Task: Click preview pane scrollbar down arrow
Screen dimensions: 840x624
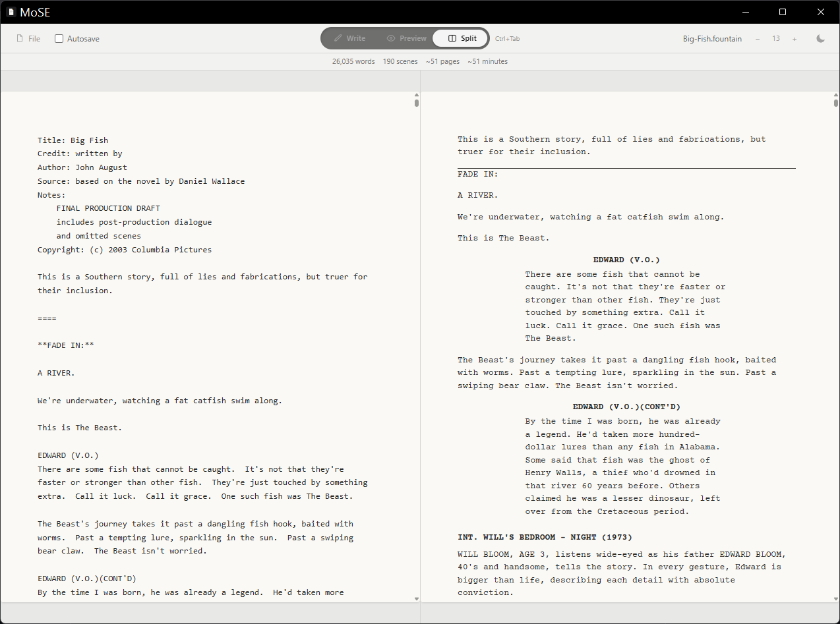Action: click(x=836, y=599)
